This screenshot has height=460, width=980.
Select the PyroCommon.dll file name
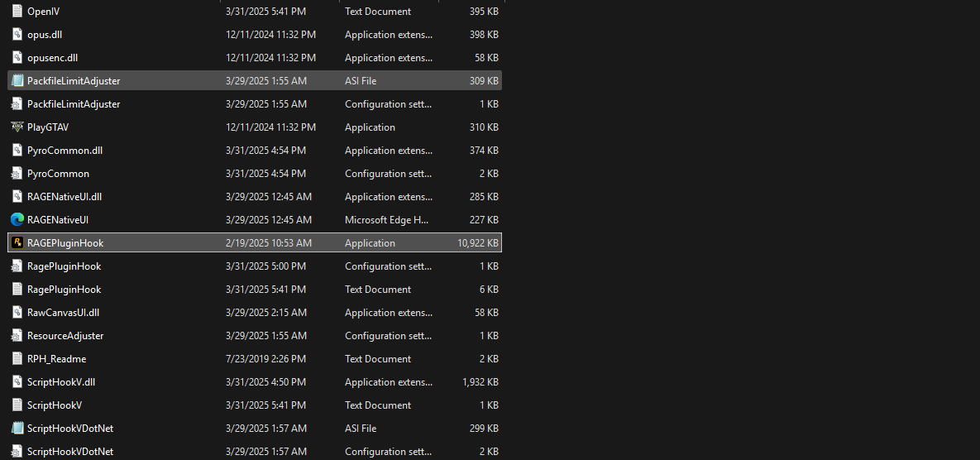click(65, 151)
